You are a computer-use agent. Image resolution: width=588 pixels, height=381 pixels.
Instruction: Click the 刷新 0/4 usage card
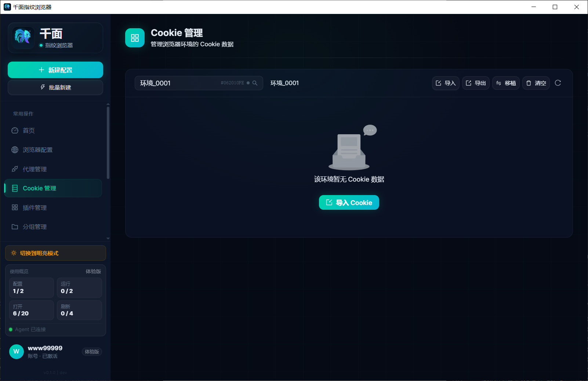[79, 310]
